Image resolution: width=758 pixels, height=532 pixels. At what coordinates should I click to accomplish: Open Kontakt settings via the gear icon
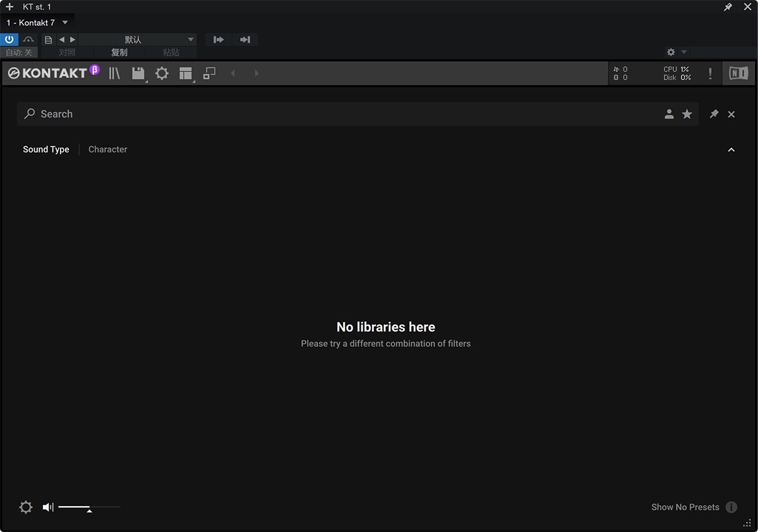[x=162, y=73]
